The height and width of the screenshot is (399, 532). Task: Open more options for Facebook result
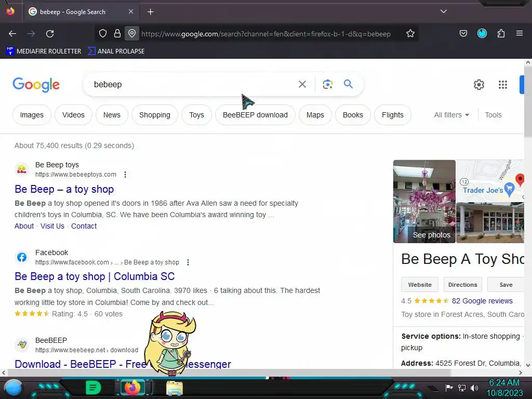(x=188, y=262)
